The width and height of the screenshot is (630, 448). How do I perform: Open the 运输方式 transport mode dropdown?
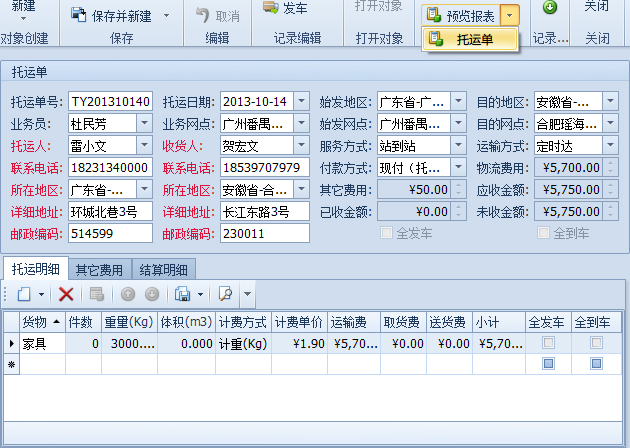tap(611, 146)
